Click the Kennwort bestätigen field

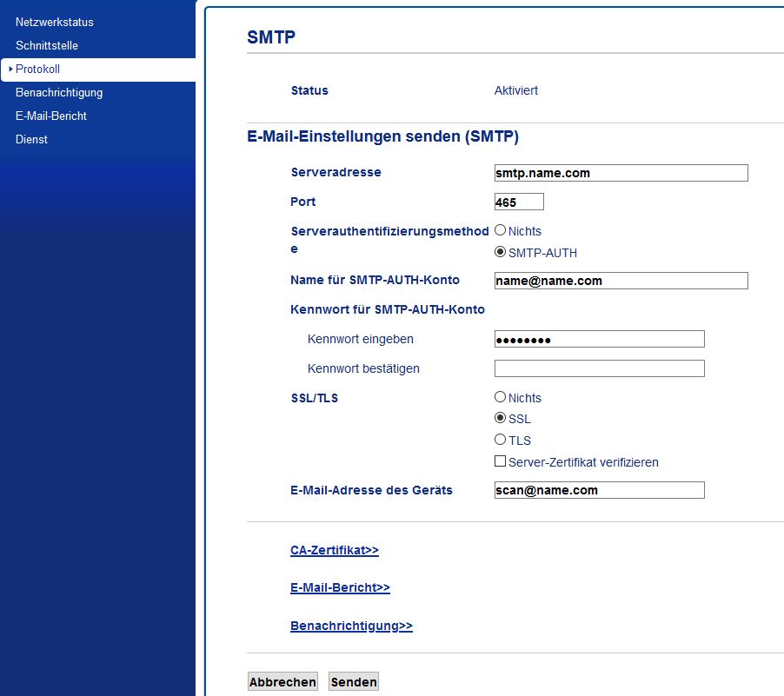coord(600,368)
